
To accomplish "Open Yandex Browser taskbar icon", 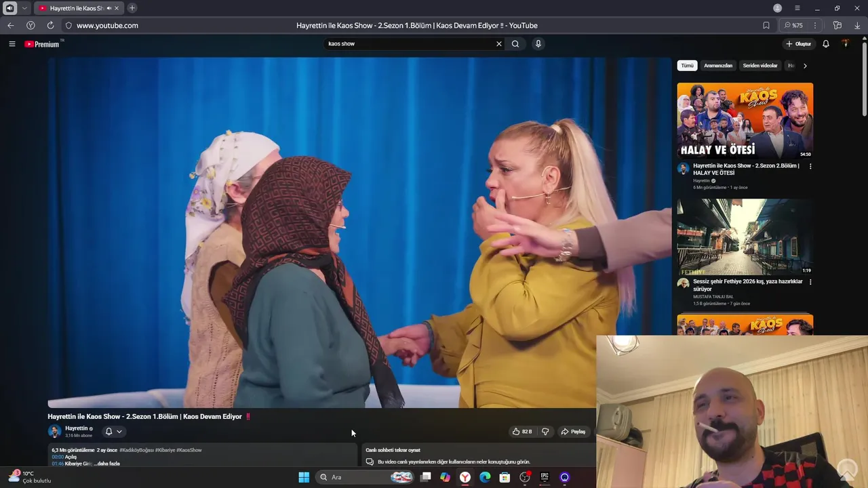I will (x=465, y=477).
